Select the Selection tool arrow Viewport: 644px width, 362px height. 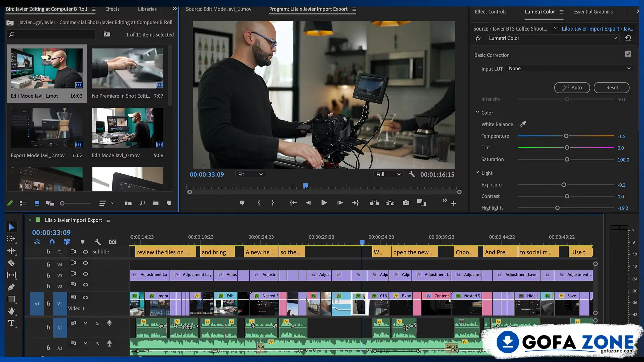pos(11,227)
